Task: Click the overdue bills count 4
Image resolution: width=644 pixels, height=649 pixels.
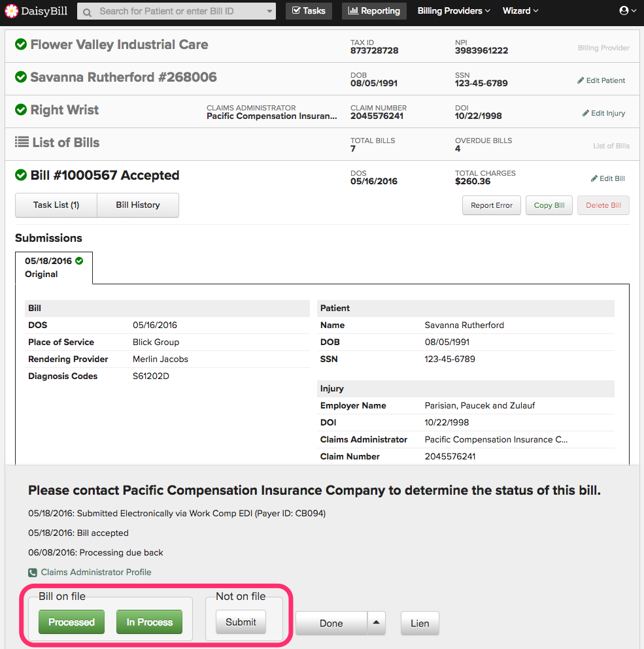Action: pyautogui.click(x=458, y=148)
